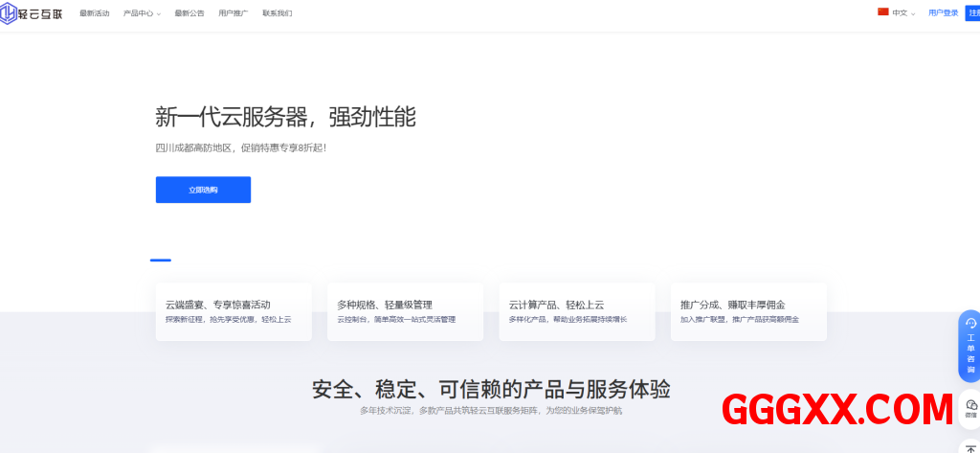Expand the 产品中心 dropdown menu
980x453 pixels.
point(142,13)
